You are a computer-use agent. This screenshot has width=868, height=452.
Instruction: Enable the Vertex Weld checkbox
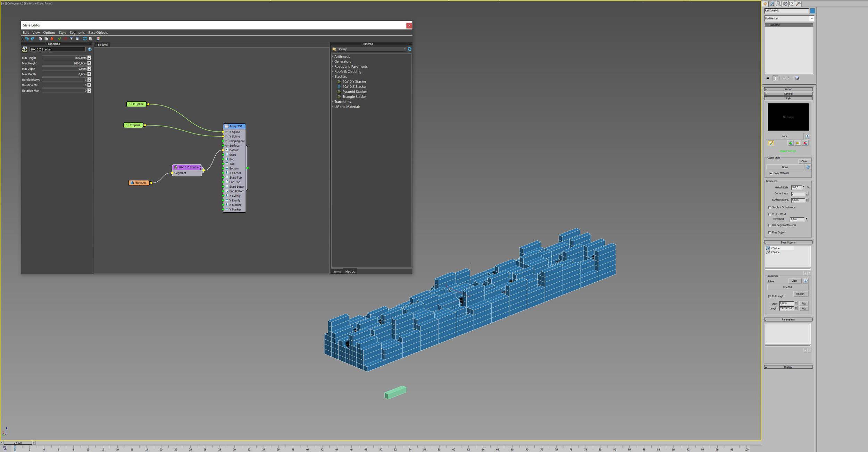(x=769, y=214)
